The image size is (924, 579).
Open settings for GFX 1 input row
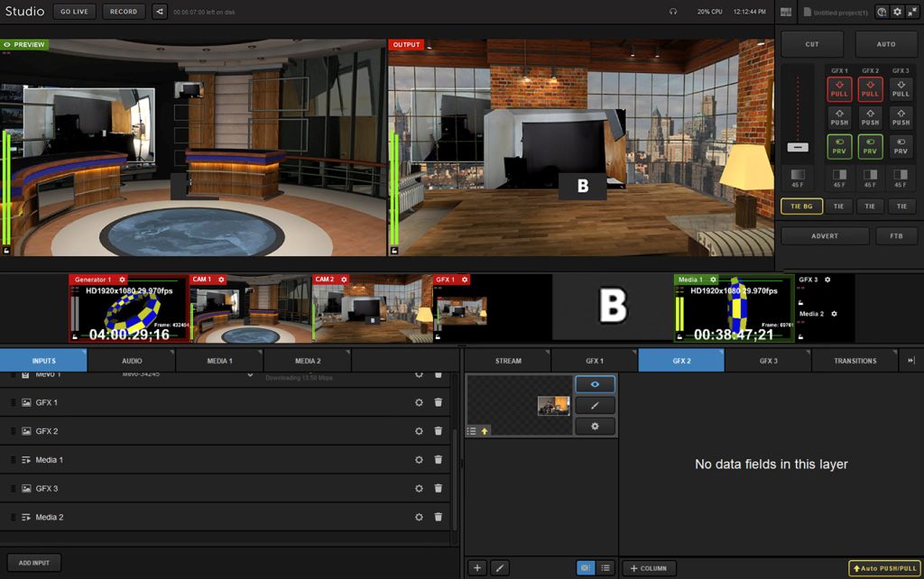tap(419, 402)
